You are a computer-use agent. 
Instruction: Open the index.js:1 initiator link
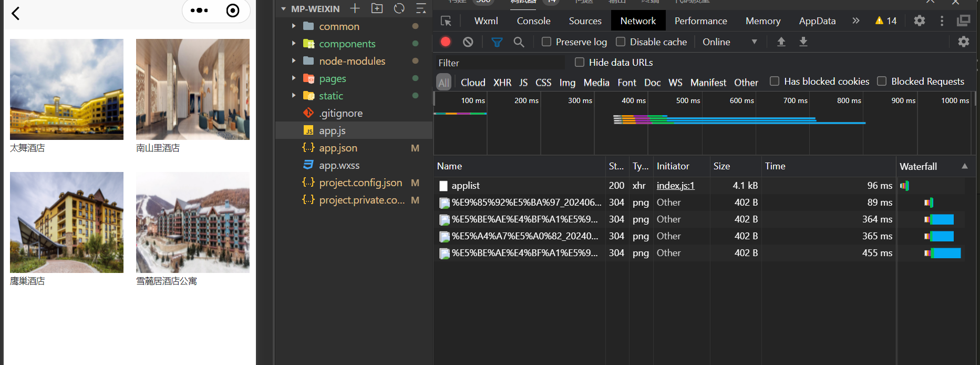[675, 186]
